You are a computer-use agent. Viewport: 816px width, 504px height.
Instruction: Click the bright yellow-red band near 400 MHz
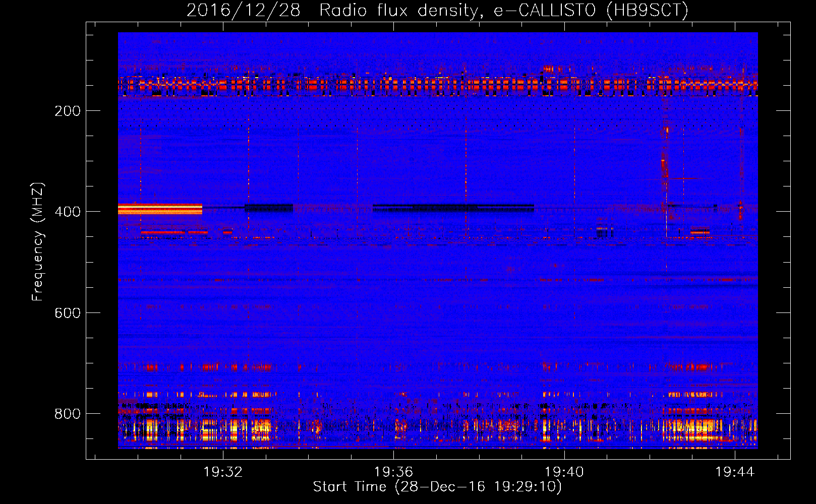(x=160, y=209)
